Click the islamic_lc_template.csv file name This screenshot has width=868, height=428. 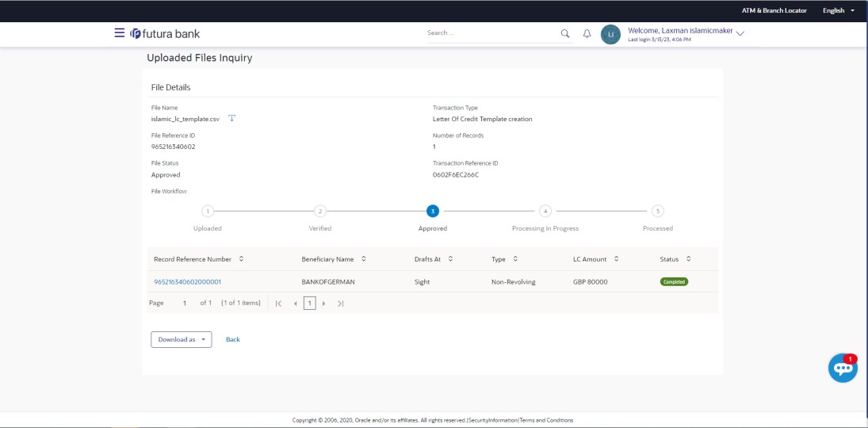[185, 118]
